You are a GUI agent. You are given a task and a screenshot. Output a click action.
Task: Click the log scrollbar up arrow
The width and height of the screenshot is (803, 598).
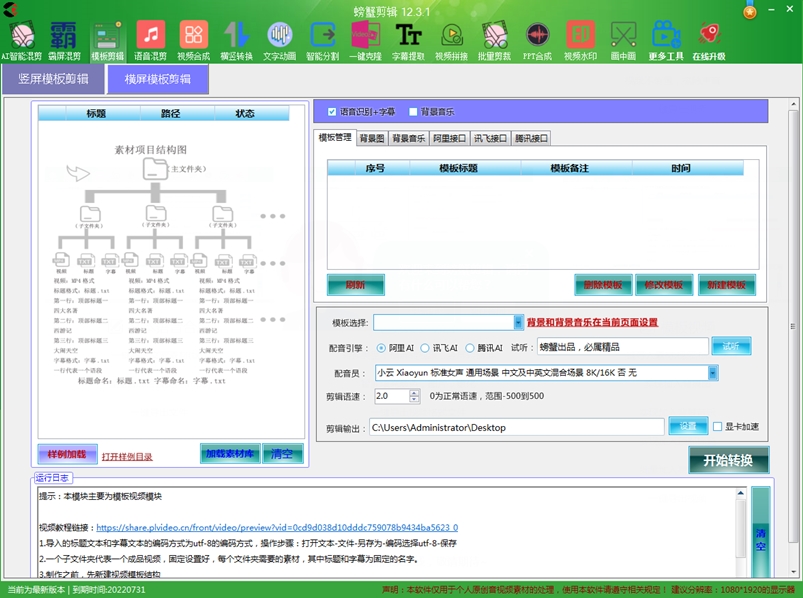tap(741, 493)
